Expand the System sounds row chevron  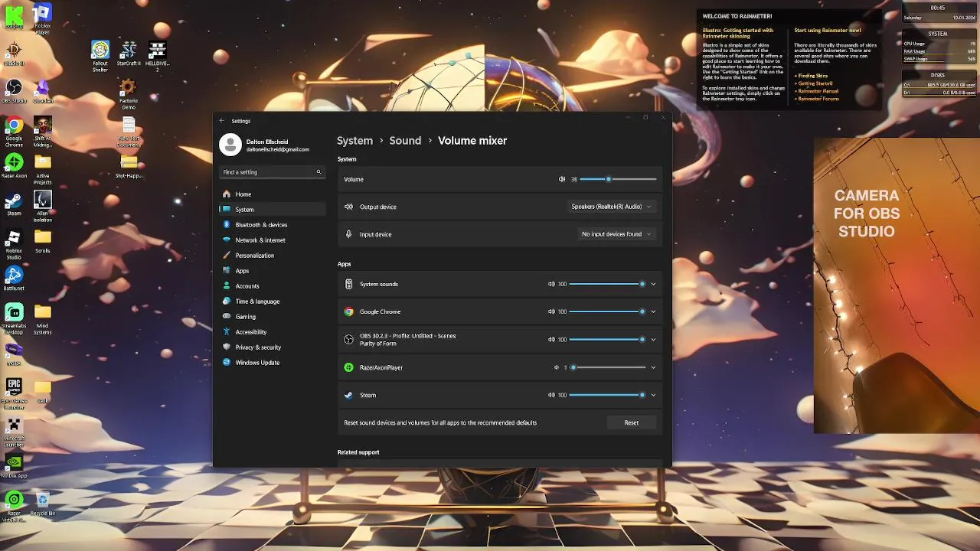click(x=653, y=284)
